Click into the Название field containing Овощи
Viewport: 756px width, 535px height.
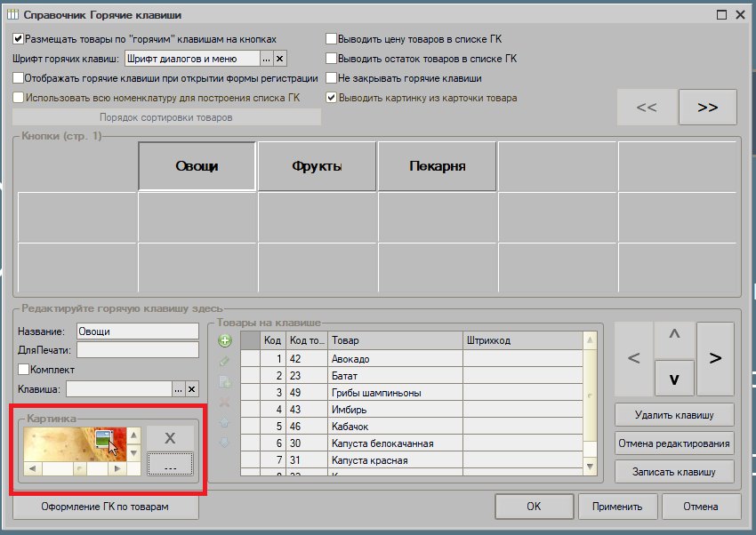tap(138, 331)
